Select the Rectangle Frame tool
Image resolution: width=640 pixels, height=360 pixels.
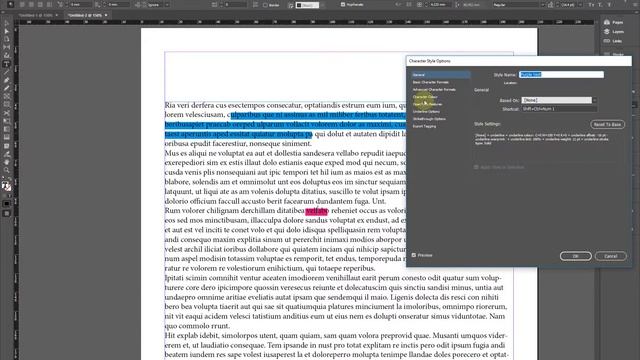coord(7,97)
